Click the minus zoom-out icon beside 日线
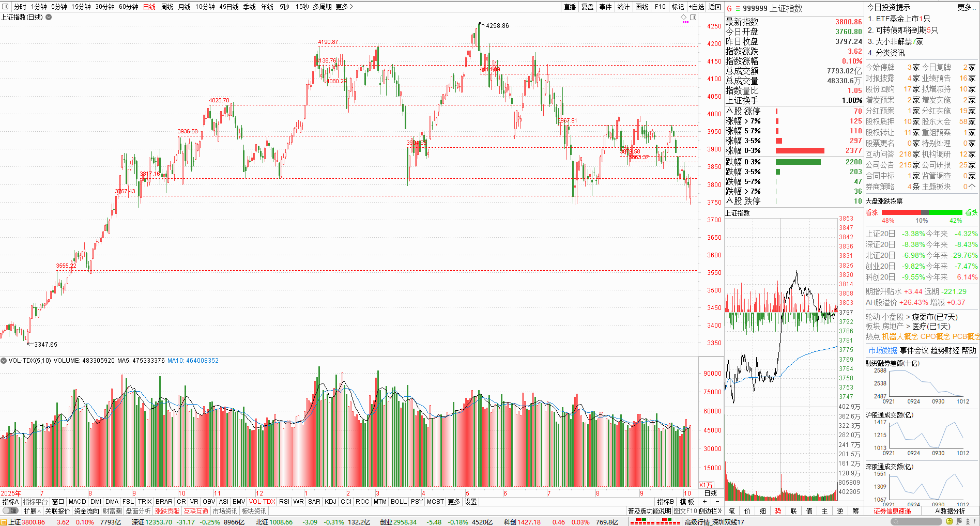This screenshot has width=980, height=526. point(716,502)
